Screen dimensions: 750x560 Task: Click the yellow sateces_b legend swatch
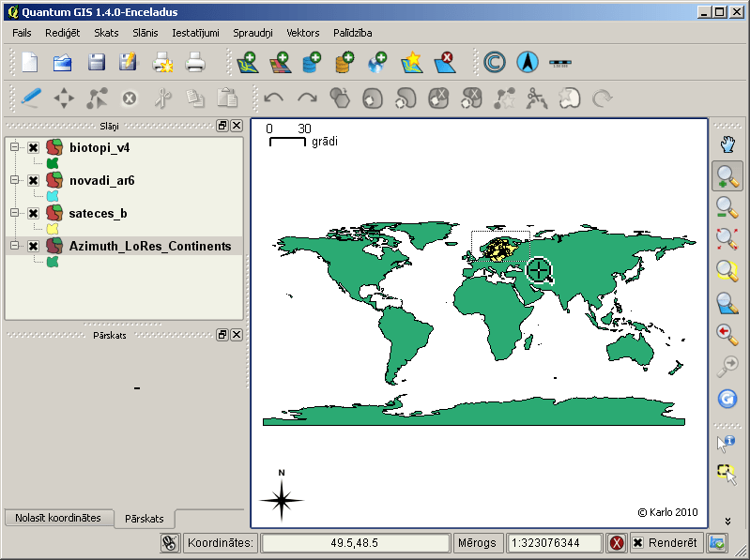(x=53, y=229)
